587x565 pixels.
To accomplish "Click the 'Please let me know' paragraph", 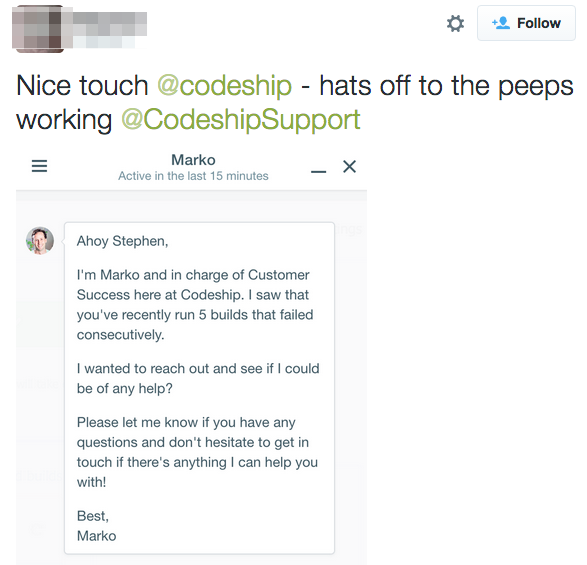I will (197, 452).
